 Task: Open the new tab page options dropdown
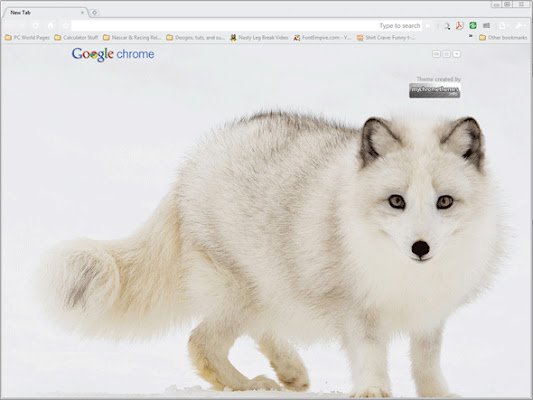(x=457, y=54)
